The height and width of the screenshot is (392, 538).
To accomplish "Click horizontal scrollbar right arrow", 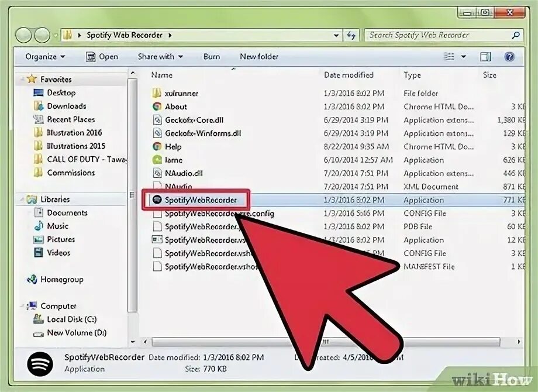I will coord(519,342).
